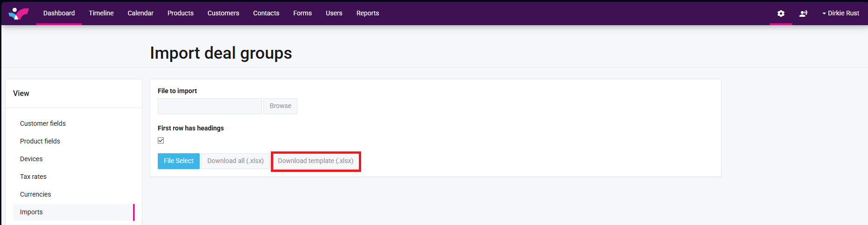Select Imports in the sidebar

[x=74, y=212]
